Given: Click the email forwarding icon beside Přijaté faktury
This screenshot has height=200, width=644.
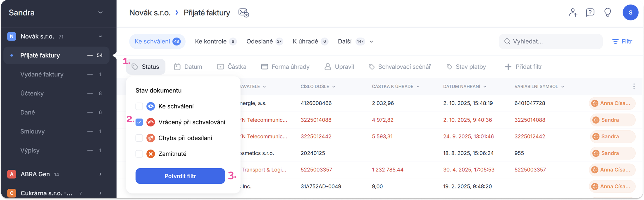Looking at the screenshot, I should coord(243,13).
